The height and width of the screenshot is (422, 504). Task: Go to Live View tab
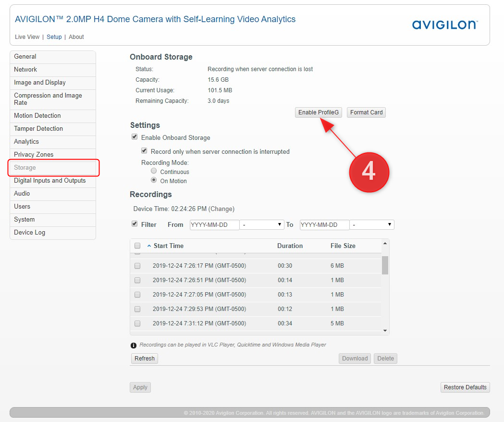pos(27,37)
